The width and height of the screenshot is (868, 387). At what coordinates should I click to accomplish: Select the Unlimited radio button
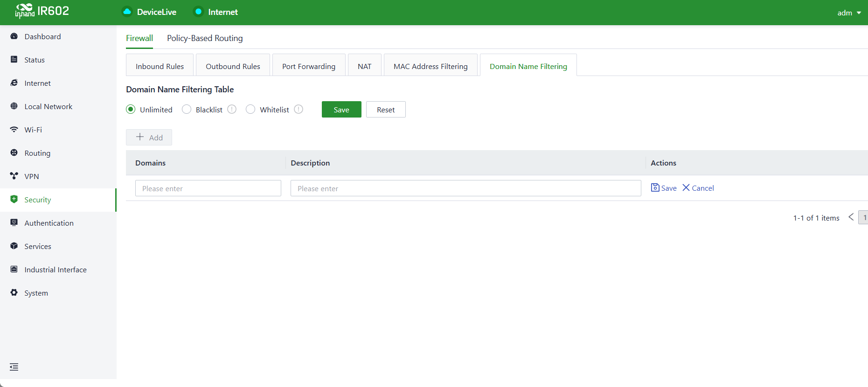(x=131, y=109)
